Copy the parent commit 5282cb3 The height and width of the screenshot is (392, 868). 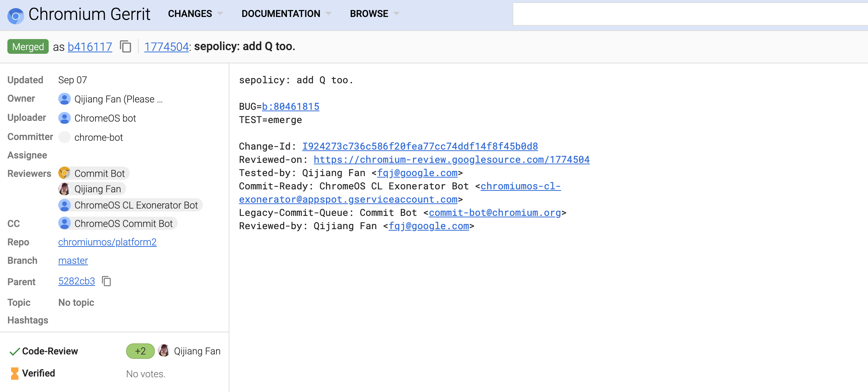click(107, 281)
